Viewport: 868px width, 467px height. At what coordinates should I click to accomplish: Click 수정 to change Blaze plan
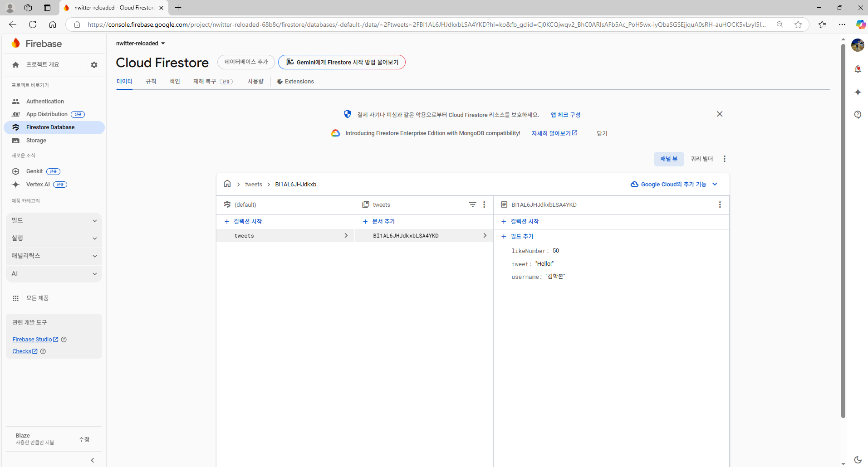[x=84, y=439]
